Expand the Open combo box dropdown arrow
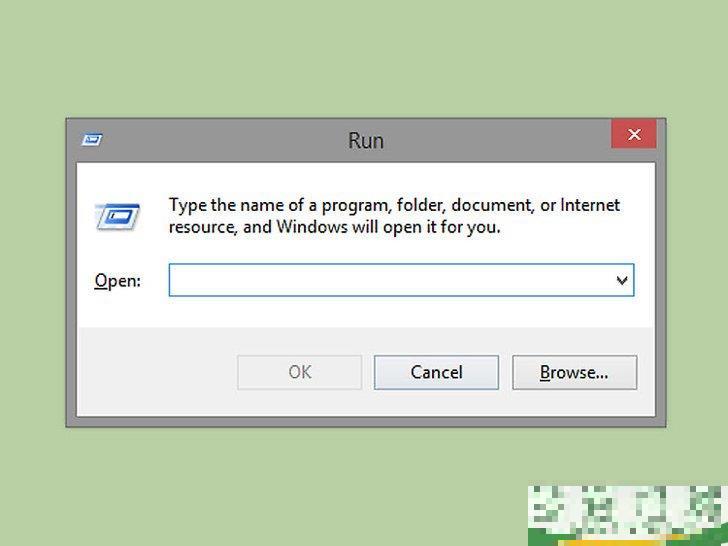 point(622,280)
